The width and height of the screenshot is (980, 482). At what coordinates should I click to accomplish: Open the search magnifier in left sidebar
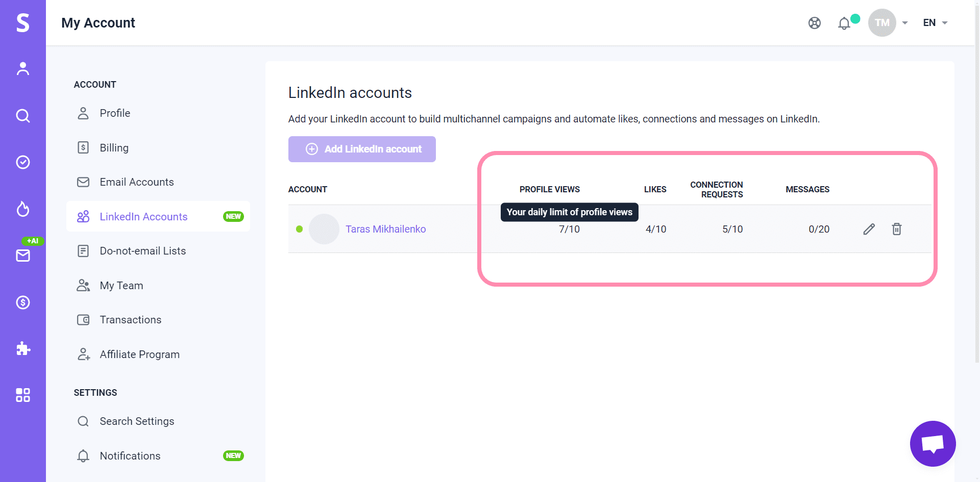[23, 116]
